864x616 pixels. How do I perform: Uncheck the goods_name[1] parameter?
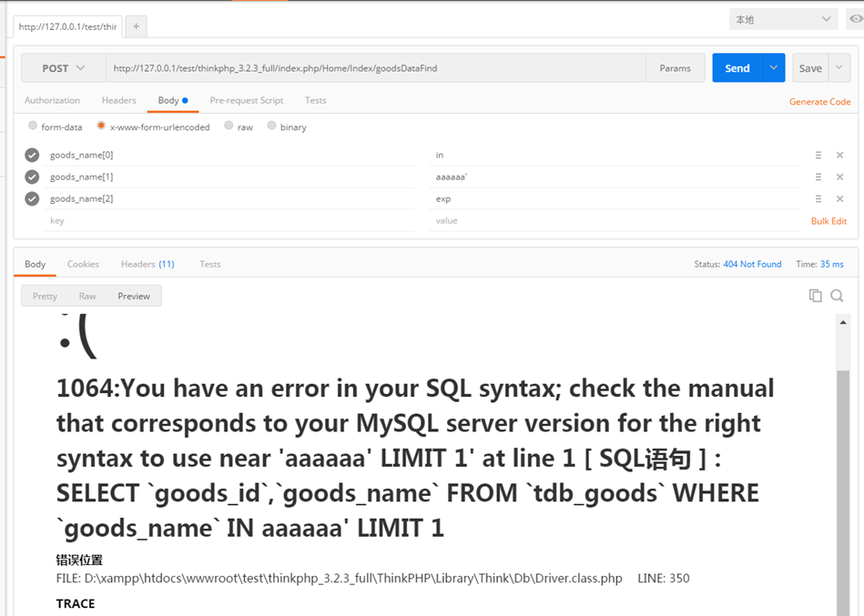[x=32, y=177]
